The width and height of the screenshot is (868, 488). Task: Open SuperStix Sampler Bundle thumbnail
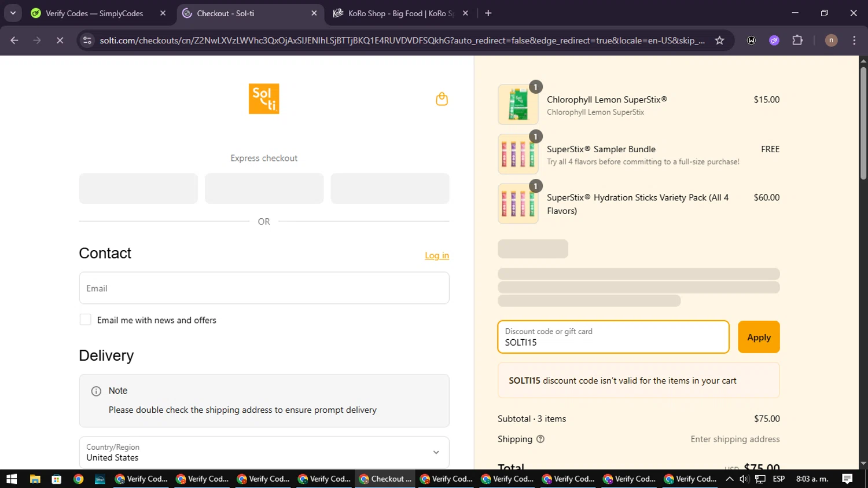(518, 154)
